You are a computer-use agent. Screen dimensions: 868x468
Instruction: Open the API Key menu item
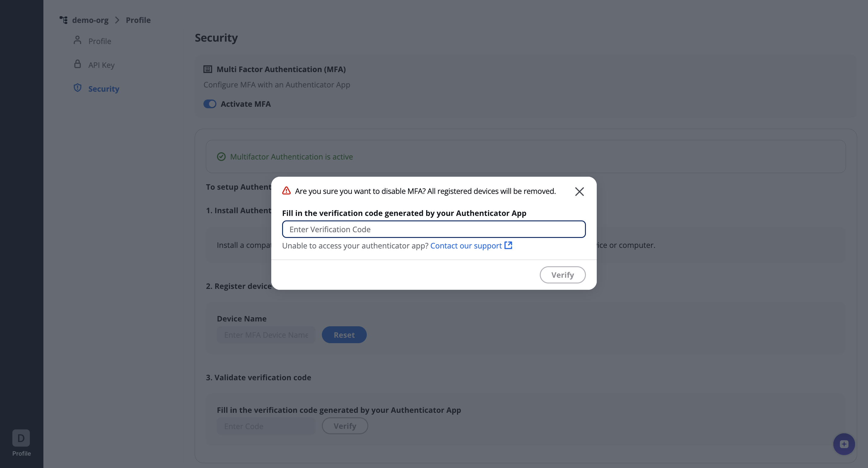tap(102, 65)
